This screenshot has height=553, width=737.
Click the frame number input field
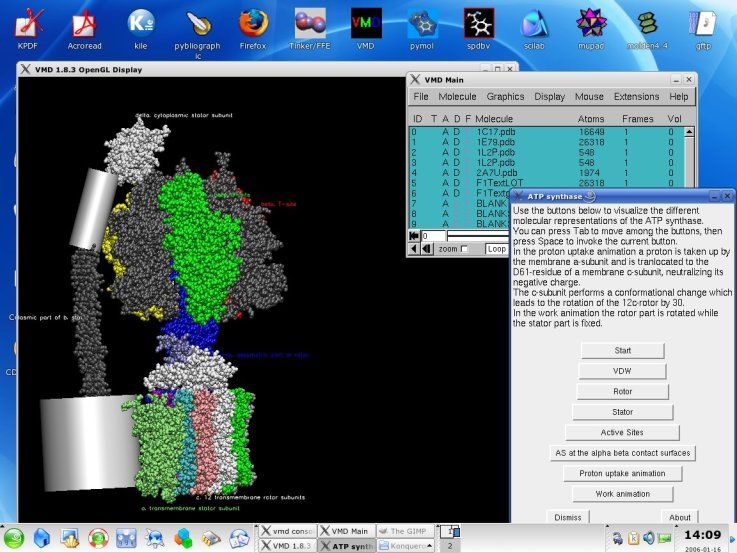432,235
